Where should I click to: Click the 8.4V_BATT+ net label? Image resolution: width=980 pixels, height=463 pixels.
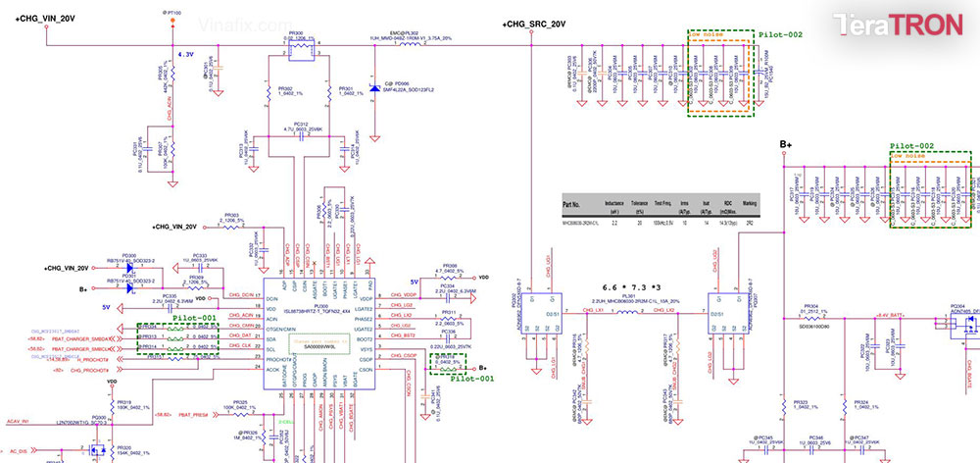pyautogui.click(x=891, y=315)
